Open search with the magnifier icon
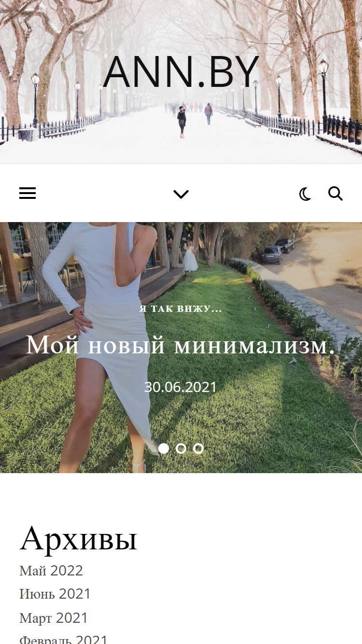 (335, 194)
